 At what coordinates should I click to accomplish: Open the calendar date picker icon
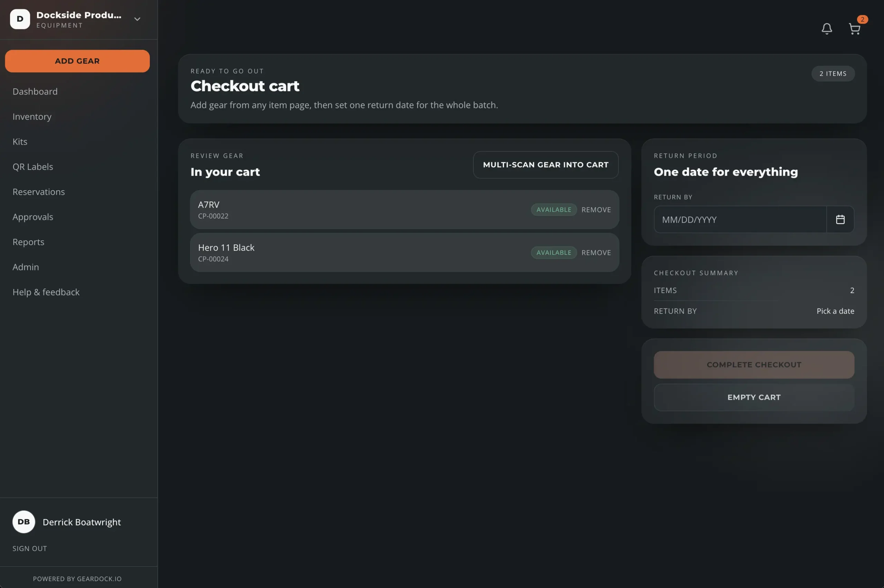(x=840, y=219)
